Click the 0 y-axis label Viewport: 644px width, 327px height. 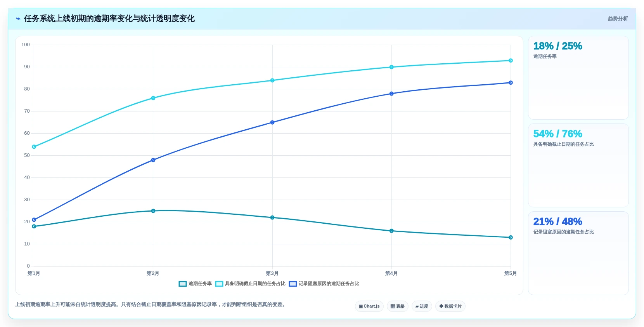[28, 266]
